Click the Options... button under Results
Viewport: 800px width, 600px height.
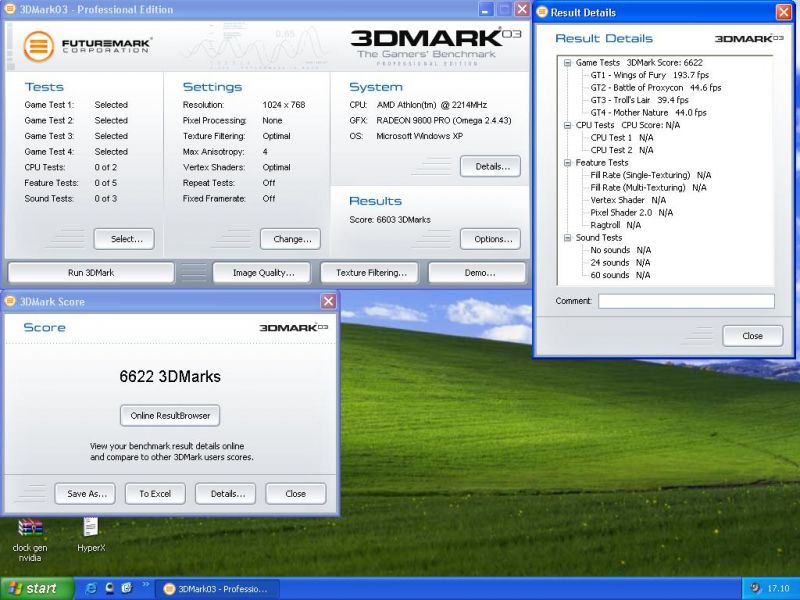point(490,239)
